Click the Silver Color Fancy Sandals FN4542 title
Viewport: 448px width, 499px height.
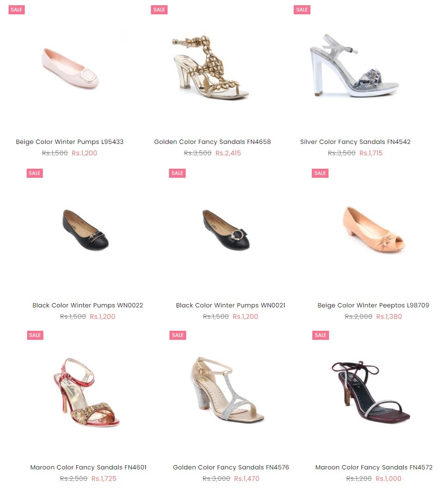pyautogui.click(x=355, y=142)
